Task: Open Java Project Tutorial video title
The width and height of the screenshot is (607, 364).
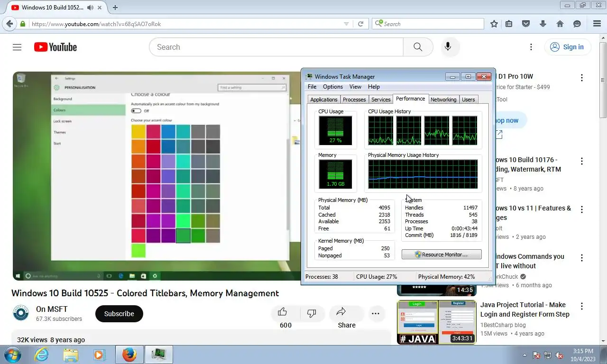Action: (x=525, y=309)
